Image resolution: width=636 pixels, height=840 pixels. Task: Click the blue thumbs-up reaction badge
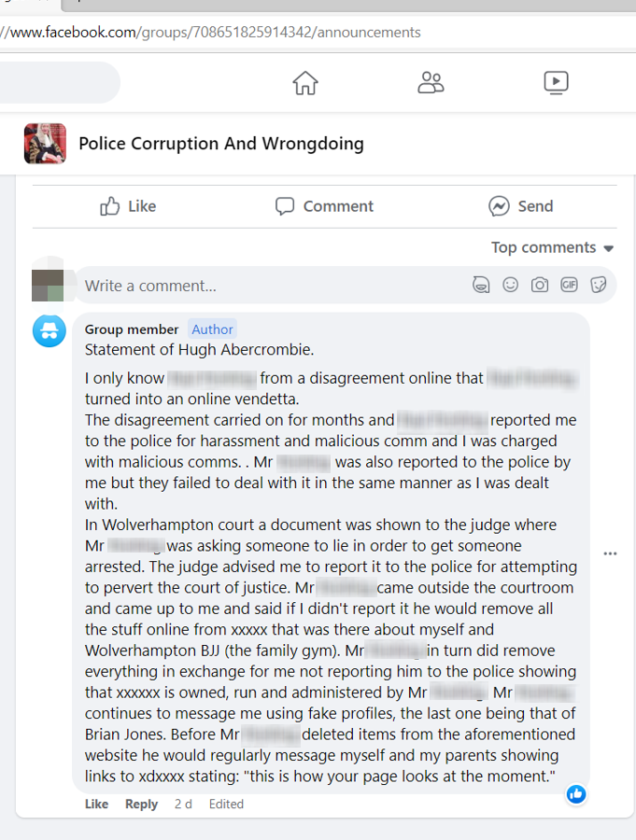[576, 794]
